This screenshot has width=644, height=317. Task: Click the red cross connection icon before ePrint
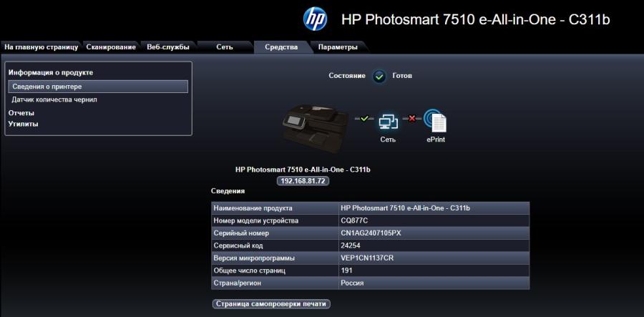tap(412, 119)
